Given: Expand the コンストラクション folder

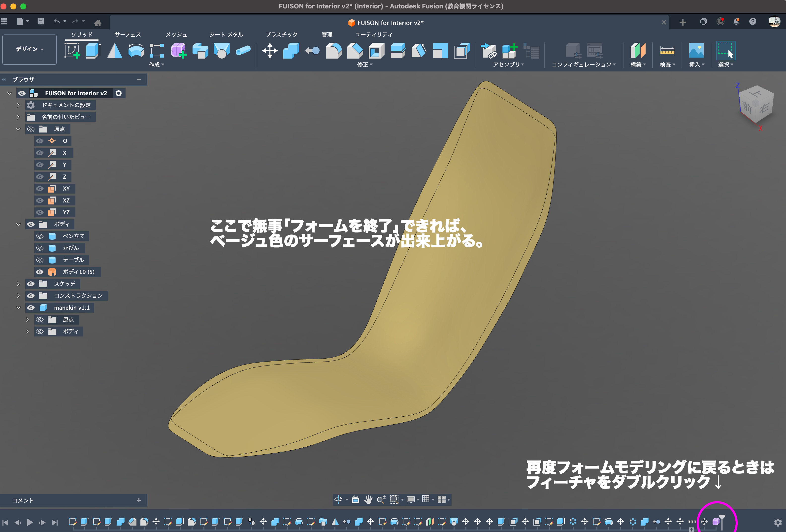Looking at the screenshot, I should pos(18,296).
